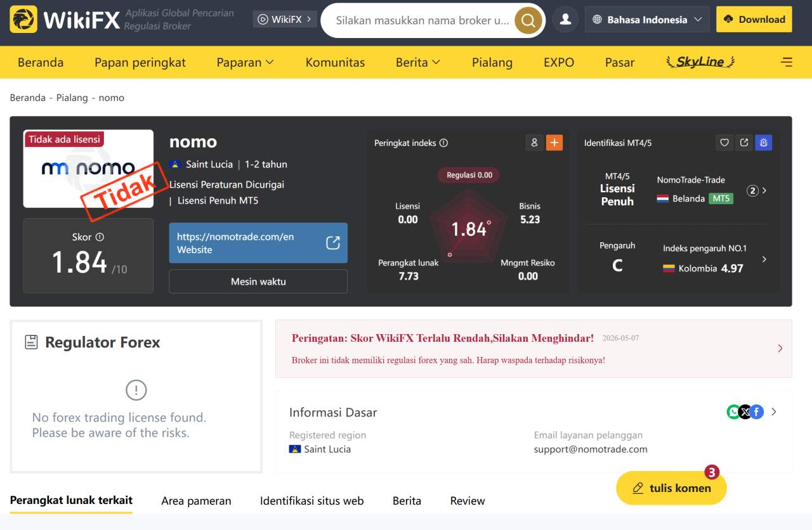
Task: Click the radar chart center score 1.84
Action: pyautogui.click(x=468, y=229)
